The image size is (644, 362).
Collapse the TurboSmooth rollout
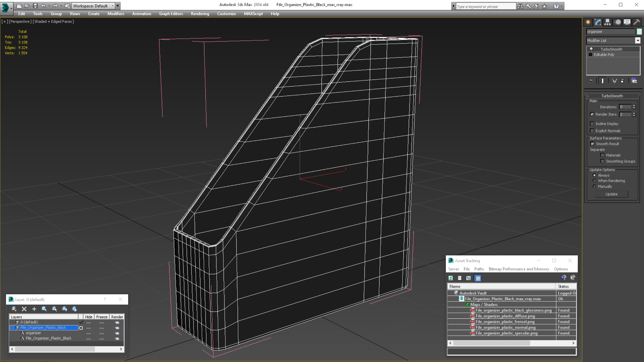(x=588, y=96)
